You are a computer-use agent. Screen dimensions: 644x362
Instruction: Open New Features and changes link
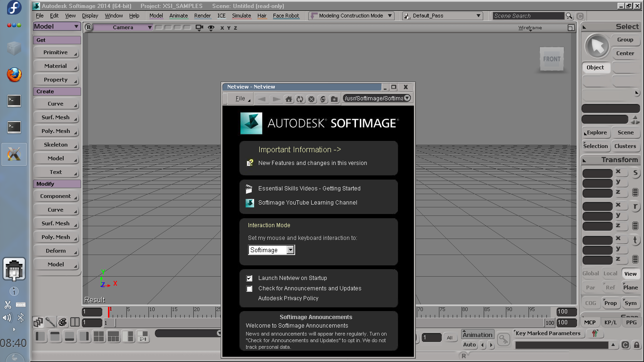click(313, 163)
